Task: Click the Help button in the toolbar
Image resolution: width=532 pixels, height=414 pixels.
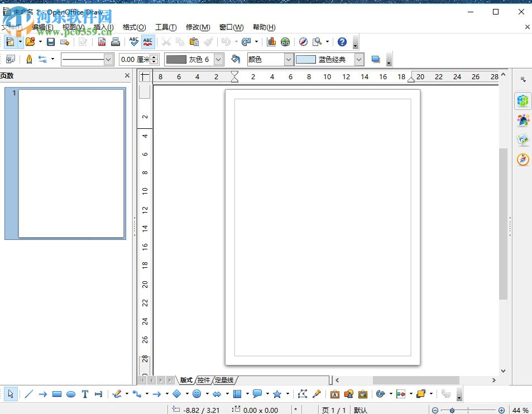Action: point(342,42)
